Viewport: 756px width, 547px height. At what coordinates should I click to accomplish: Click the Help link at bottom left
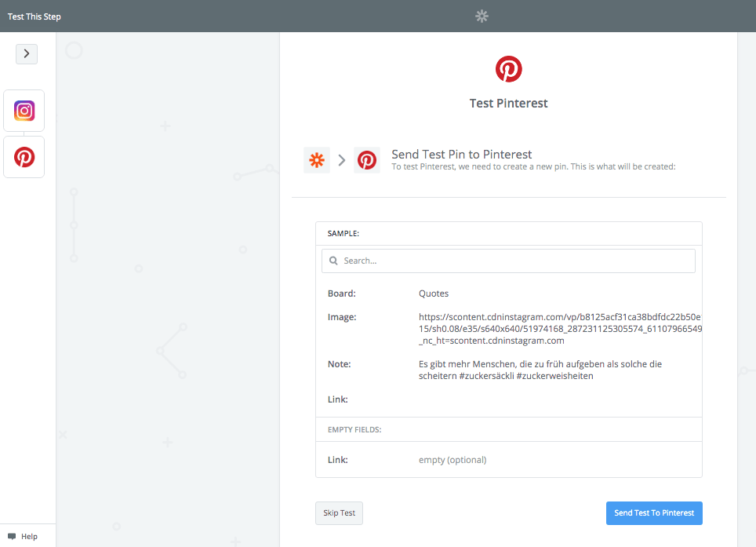[28, 536]
